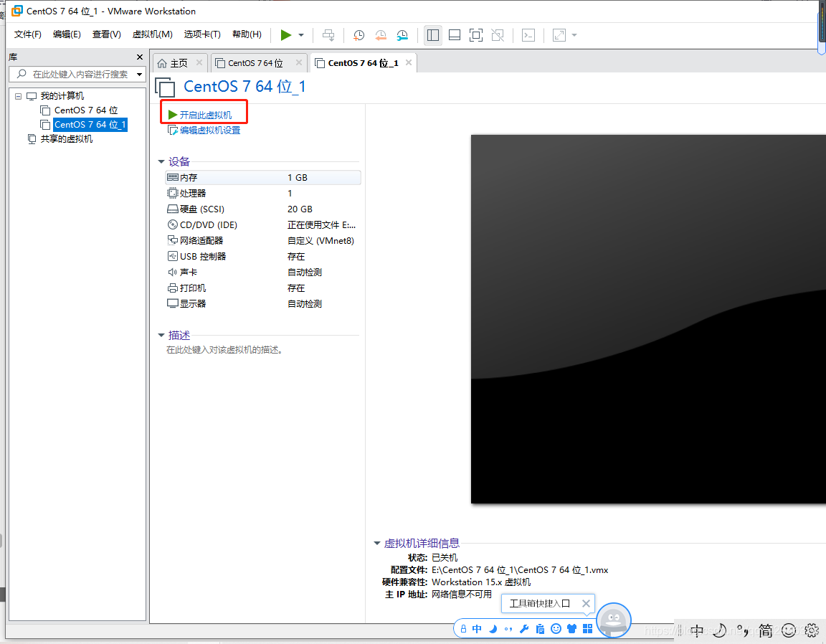Click the stretch guest display icon

pos(559,35)
